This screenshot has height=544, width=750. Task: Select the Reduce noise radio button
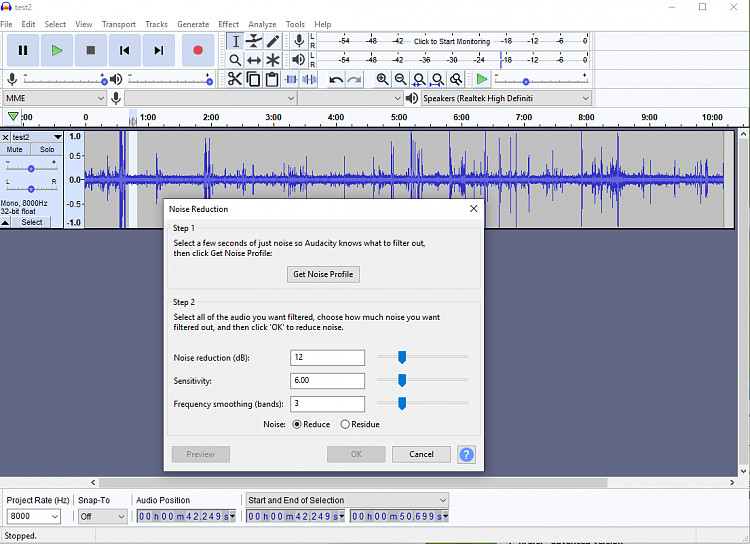297,424
